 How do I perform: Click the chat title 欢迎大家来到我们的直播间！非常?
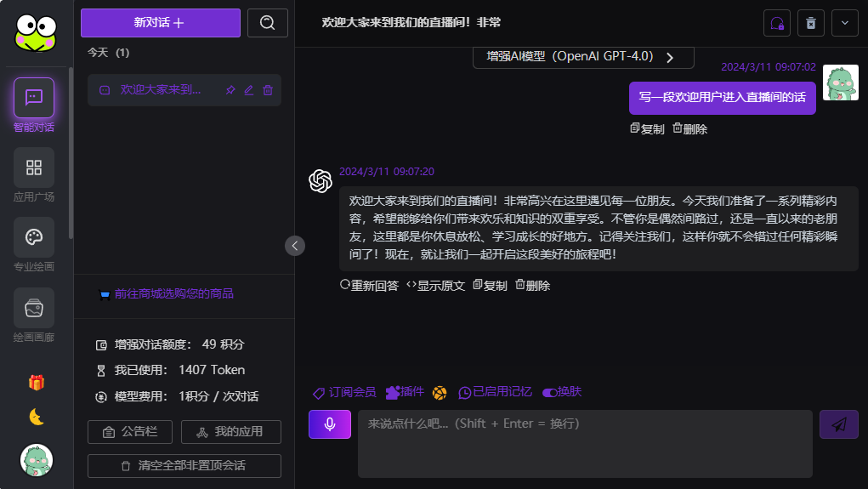[x=411, y=23]
